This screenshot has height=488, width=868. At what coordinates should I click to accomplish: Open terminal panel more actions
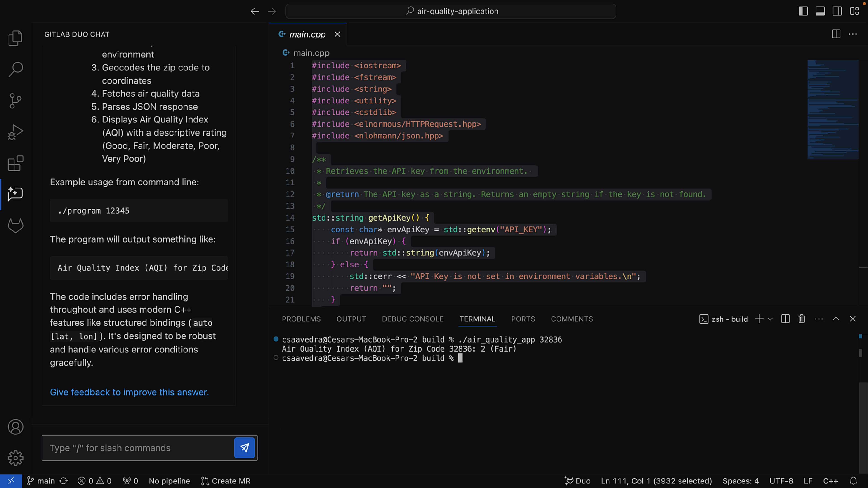(819, 319)
